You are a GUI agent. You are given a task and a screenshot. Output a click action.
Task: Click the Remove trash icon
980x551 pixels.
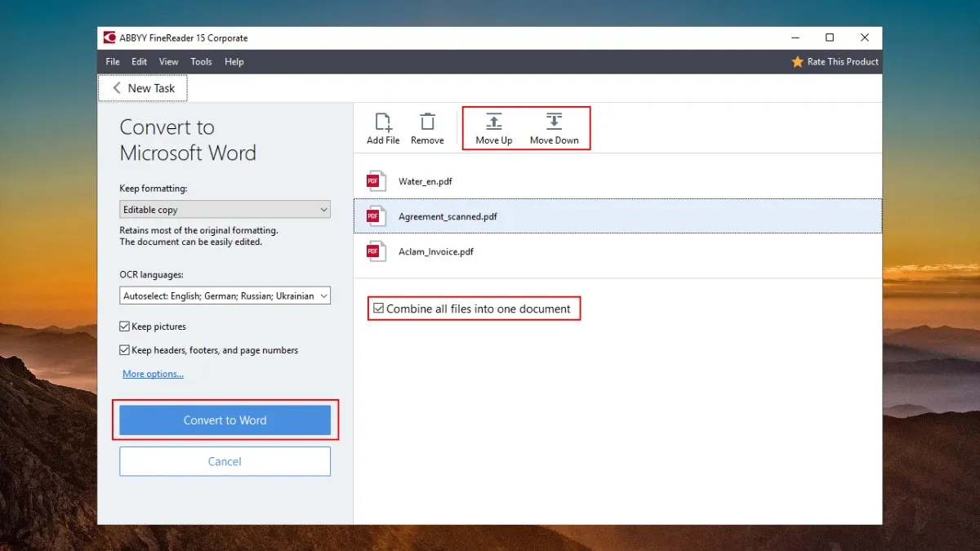[427, 122]
